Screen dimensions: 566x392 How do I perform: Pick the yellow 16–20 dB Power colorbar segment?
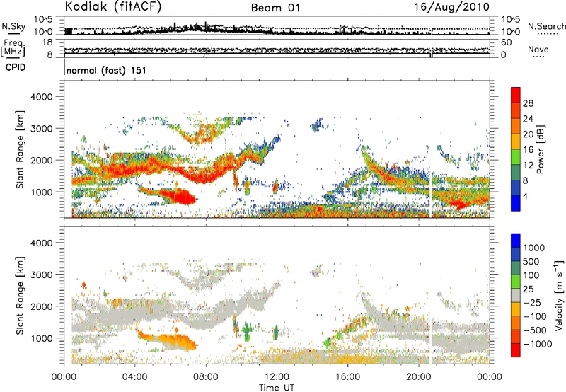(x=516, y=141)
